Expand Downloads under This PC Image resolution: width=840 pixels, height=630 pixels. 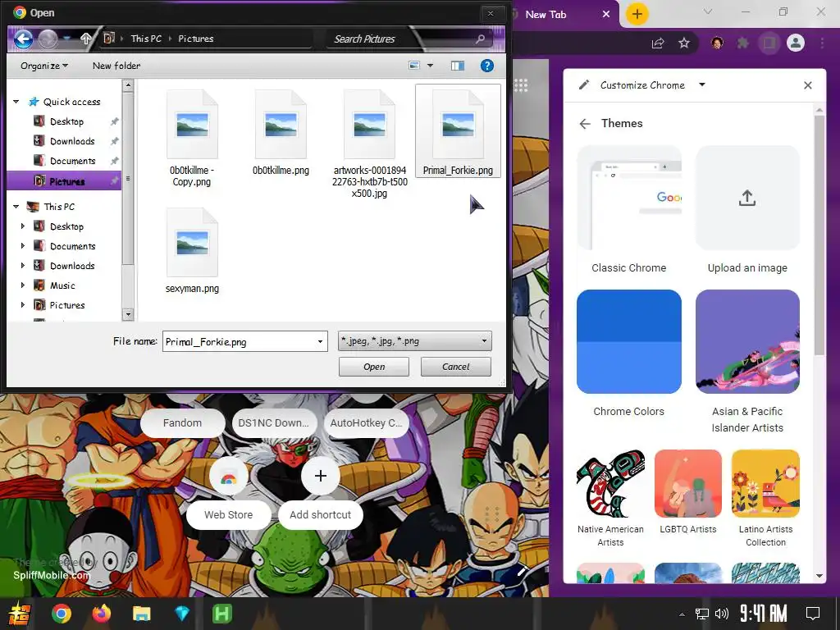coord(22,266)
